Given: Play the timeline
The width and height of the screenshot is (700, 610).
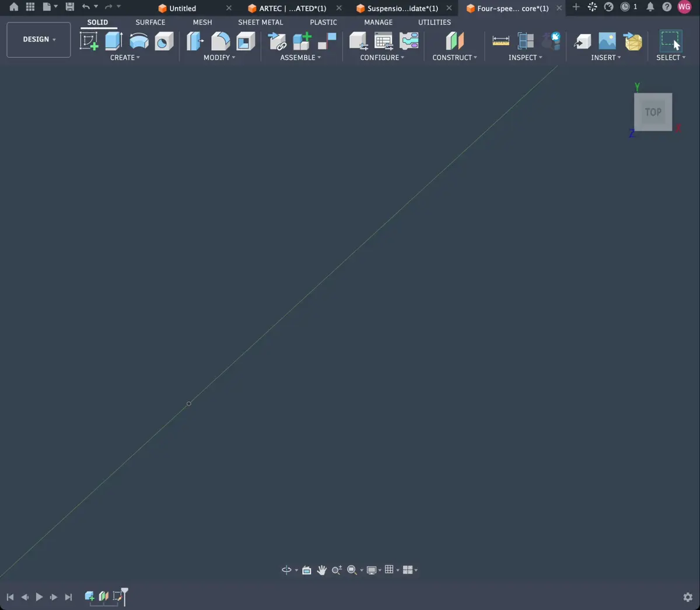Looking at the screenshot, I should coord(39,597).
